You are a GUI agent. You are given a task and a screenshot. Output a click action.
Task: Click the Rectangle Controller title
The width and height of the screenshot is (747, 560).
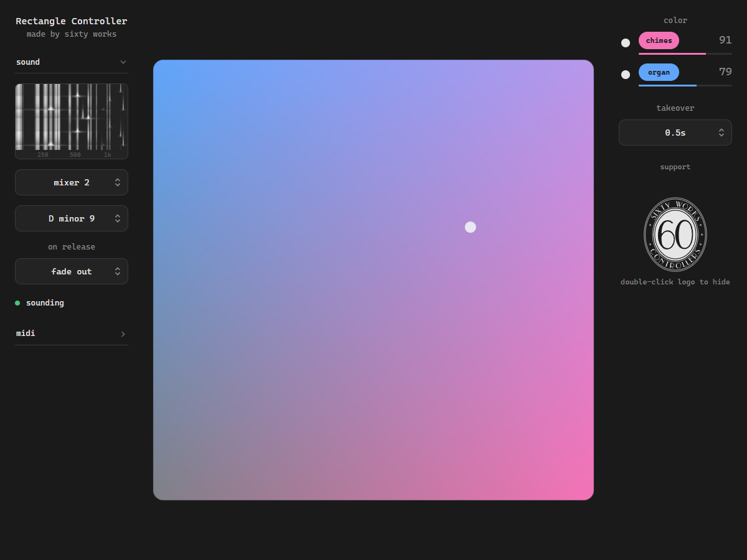[72, 21]
